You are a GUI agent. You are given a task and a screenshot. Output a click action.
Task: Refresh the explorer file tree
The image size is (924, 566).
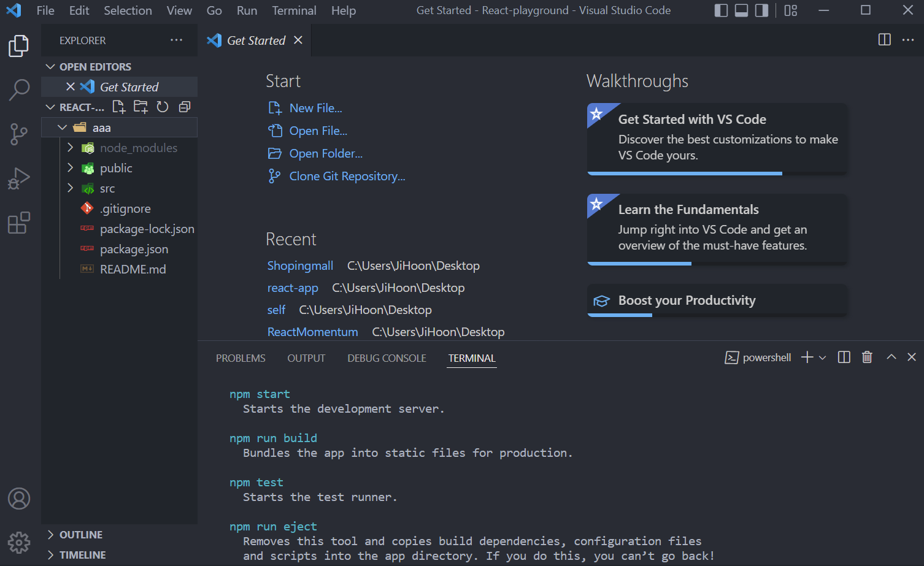coord(163,107)
